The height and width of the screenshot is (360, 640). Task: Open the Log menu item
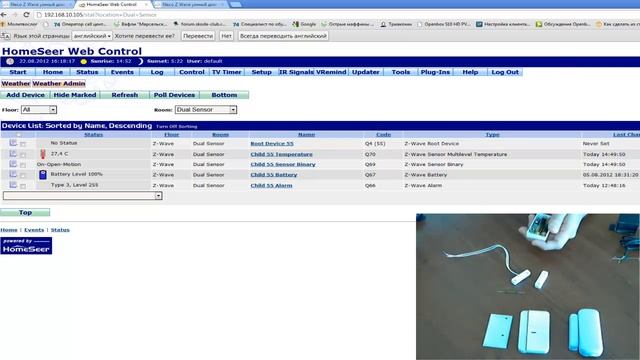click(157, 72)
